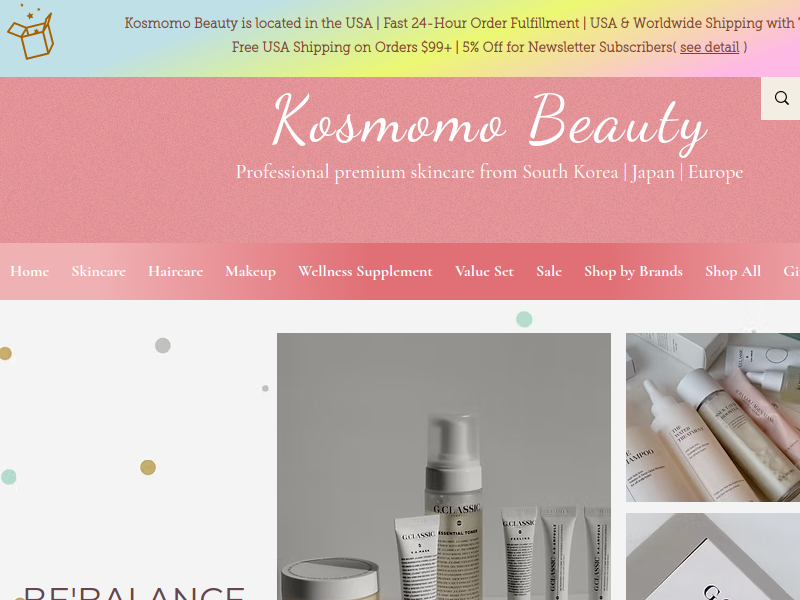
Task: Browse Shop by Brands
Action: point(633,271)
